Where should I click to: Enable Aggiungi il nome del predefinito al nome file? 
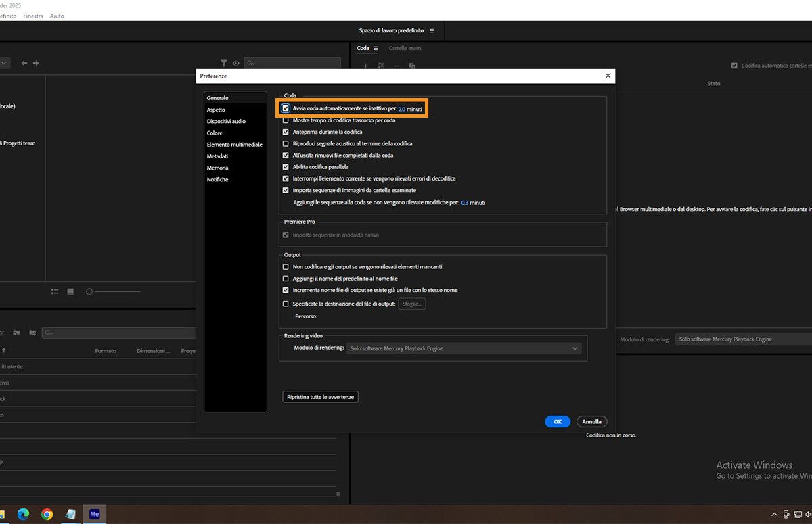point(286,279)
